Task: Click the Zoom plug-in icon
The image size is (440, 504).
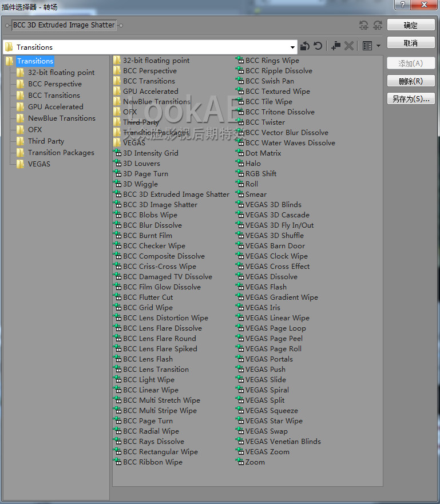Action: click(x=239, y=462)
